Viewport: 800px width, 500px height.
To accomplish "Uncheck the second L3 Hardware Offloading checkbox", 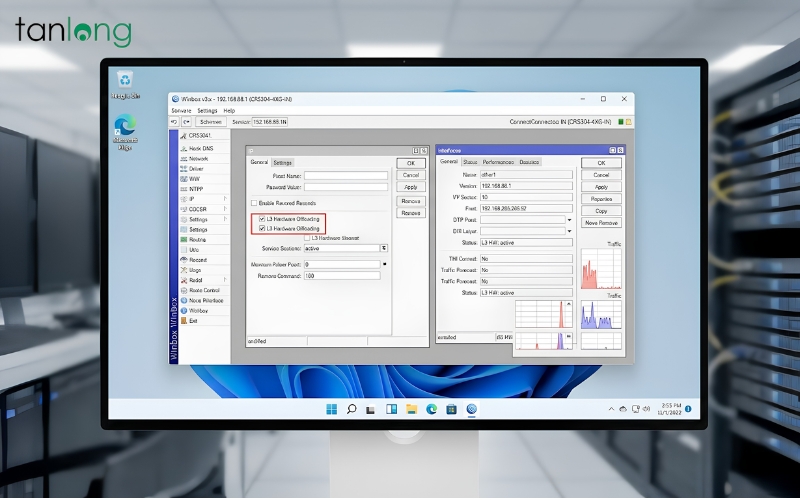I will click(262, 228).
